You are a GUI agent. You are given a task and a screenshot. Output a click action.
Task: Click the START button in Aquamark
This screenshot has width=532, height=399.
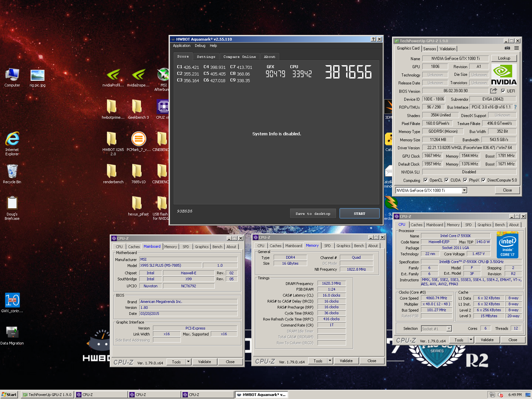click(359, 213)
